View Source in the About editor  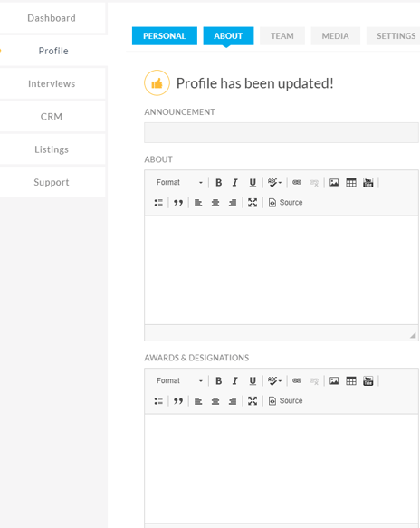(x=285, y=203)
